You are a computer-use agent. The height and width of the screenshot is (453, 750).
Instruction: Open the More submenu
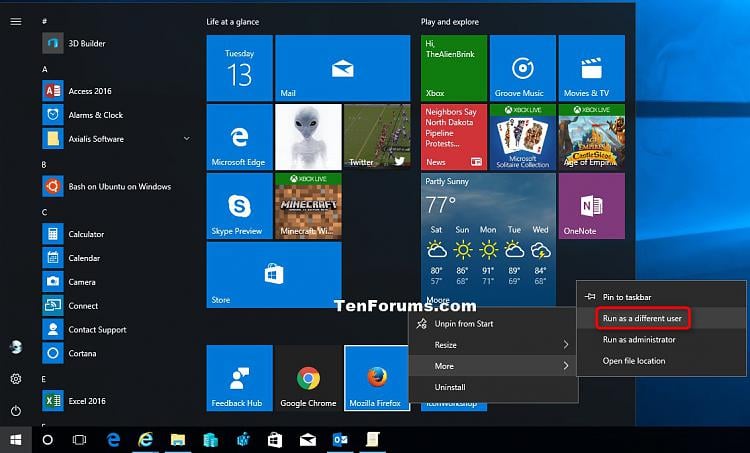(x=493, y=366)
